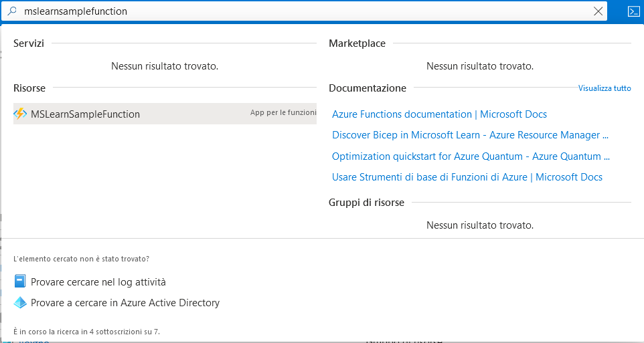The width and height of the screenshot is (644, 343).
Task: Open Cloud Shell from the top bar
Action: point(633,11)
